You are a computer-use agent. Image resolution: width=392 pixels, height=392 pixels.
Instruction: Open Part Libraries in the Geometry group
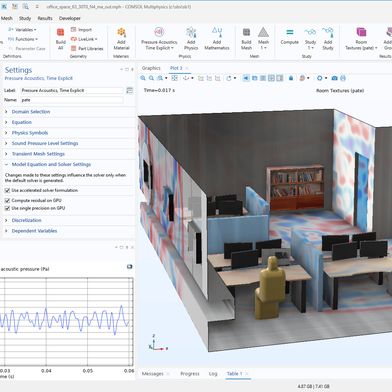point(87,48)
